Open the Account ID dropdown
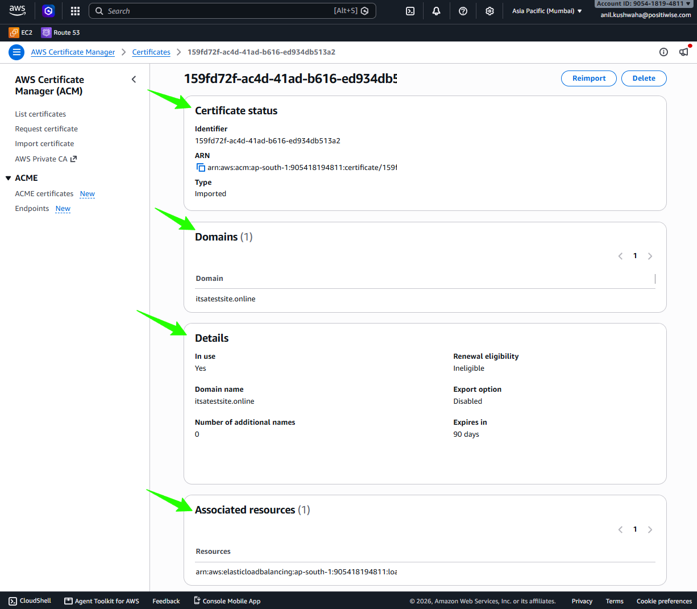 643,4
